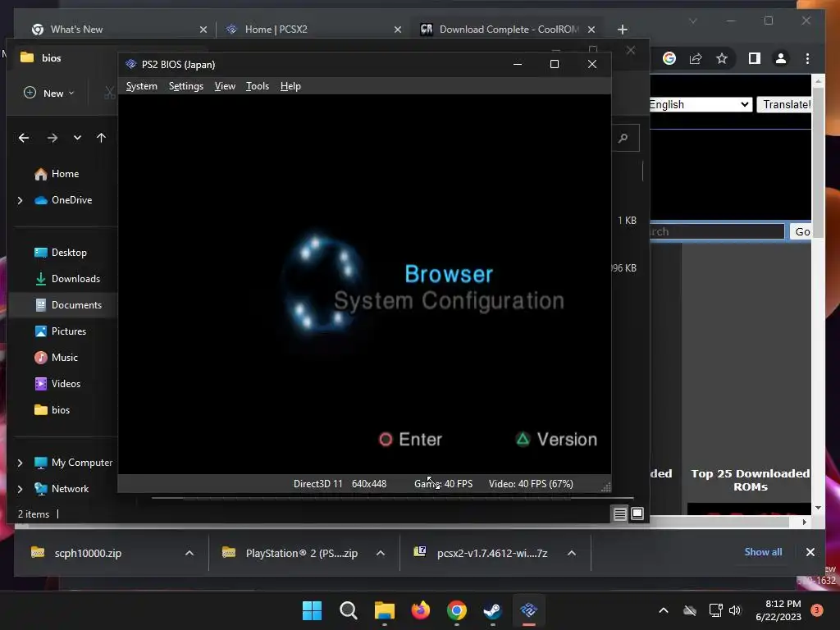Click File Explorer search magnifier icon
840x630 pixels.
click(x=623, y=138)
